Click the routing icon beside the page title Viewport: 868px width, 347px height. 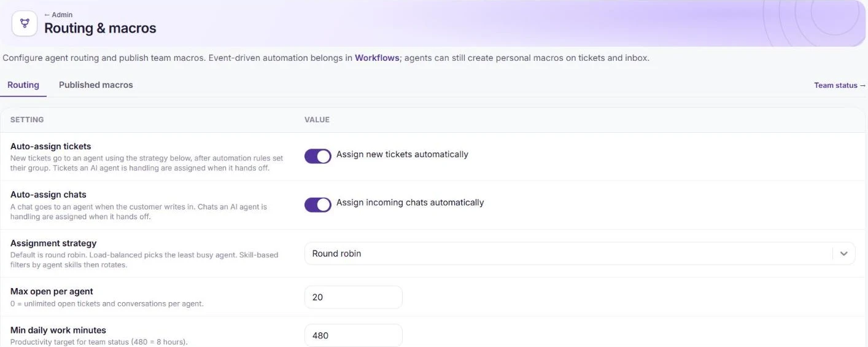click(x=25, y=23)
